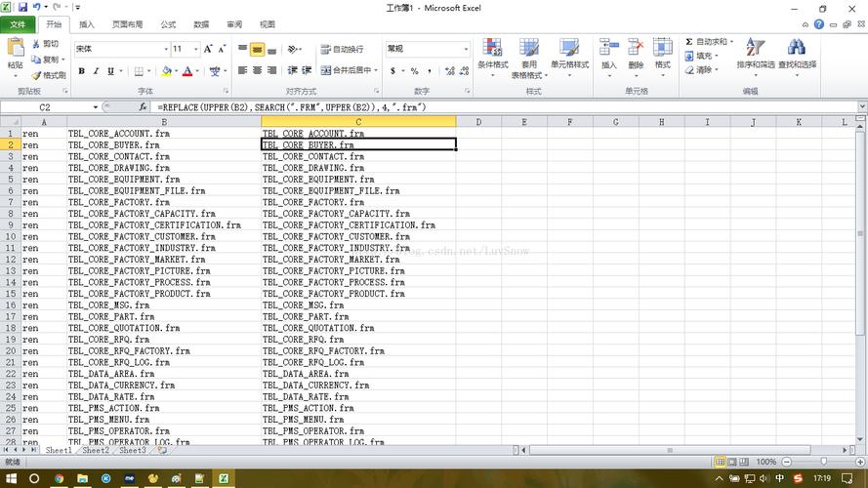Screen dimensions: 868x488
Task: Click the decrease font size icon
Action: (222, 49)
